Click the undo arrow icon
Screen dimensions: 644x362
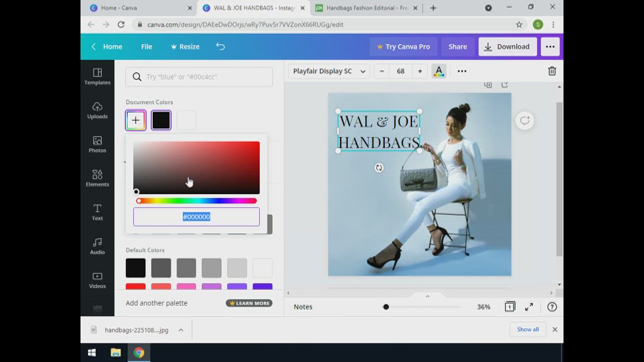(220, 46)
